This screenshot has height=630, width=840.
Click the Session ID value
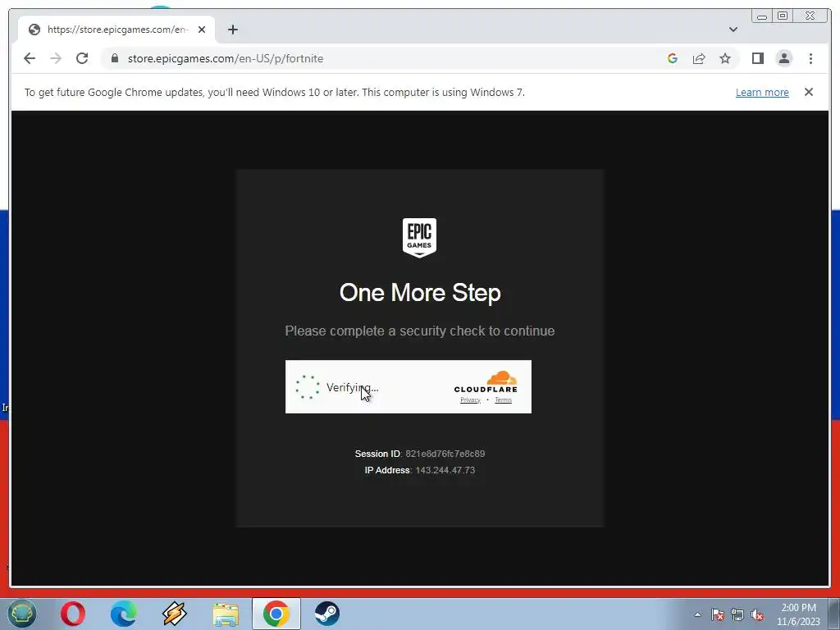[x=445, y=454]
